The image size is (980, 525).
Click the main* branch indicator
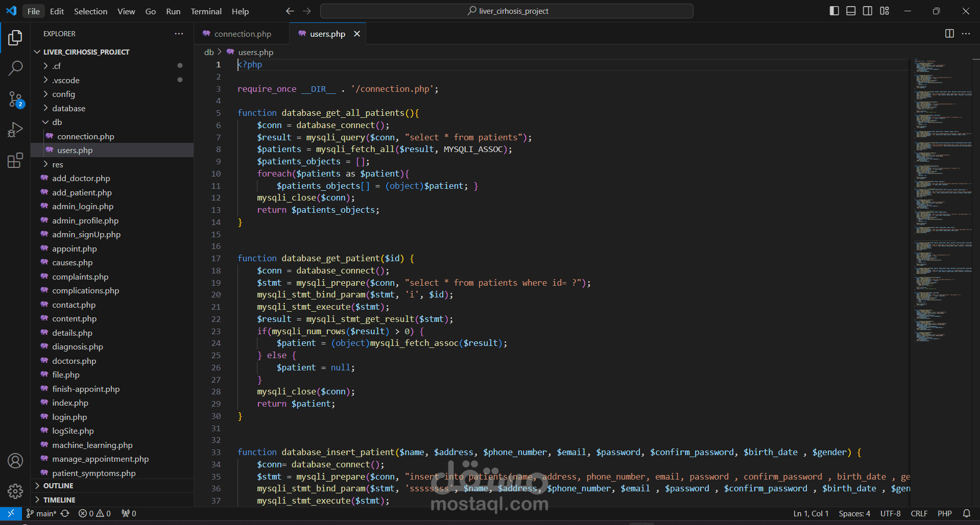pyautogui.click(x=42, y=513)
